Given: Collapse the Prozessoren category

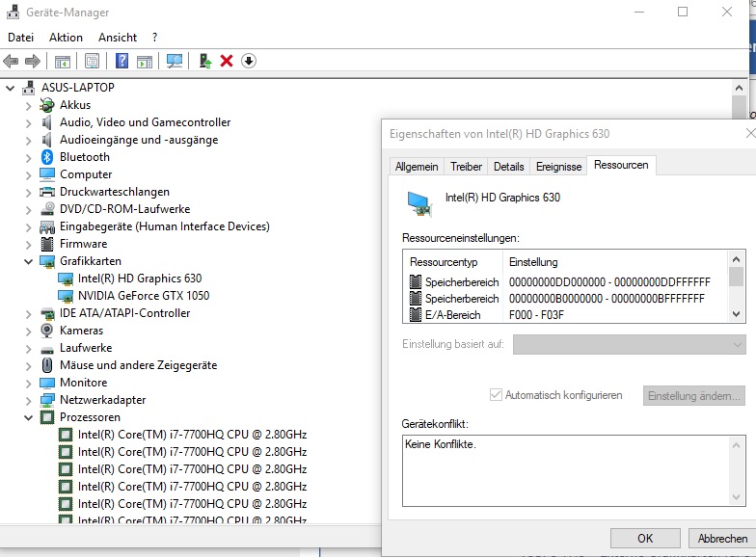Looking at the screenshot, I should pos(29,418).
